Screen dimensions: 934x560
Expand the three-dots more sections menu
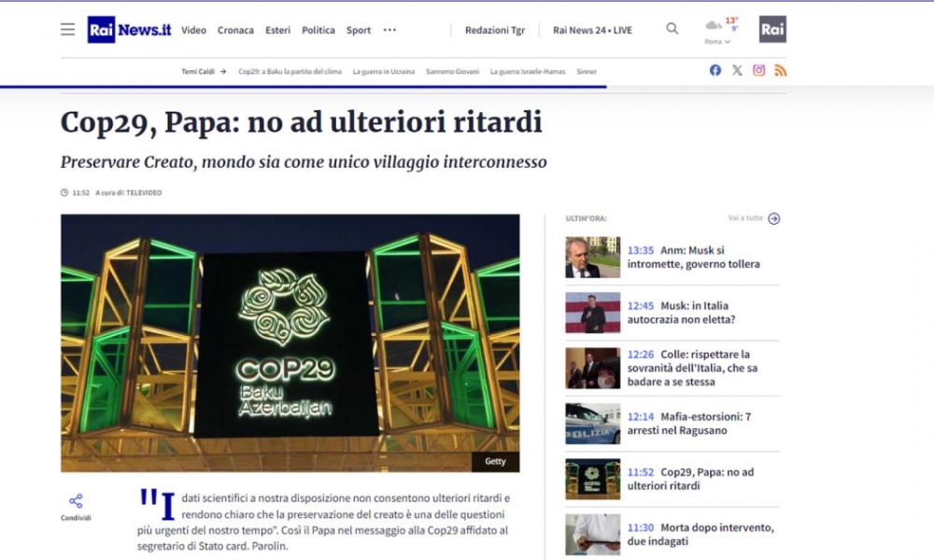(x=389, y=30)
